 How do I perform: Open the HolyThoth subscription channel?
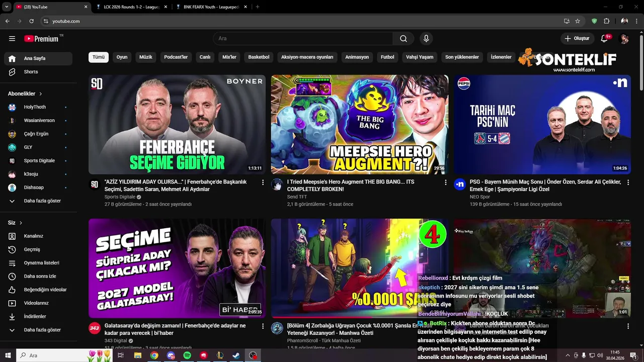pos(38,107)
